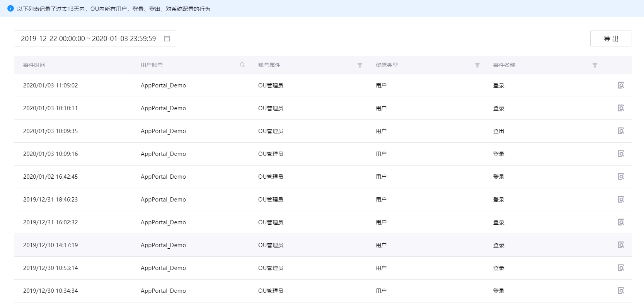Image resolution: width=644 pixels, height=304 pixels.
Task: Open filter for 资源类型 column
Action: 477,65
